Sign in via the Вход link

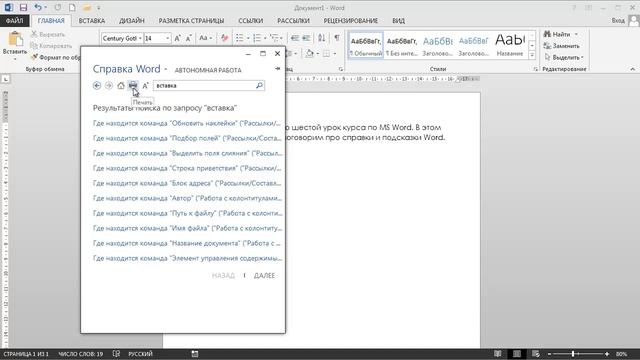coord(618,20)
